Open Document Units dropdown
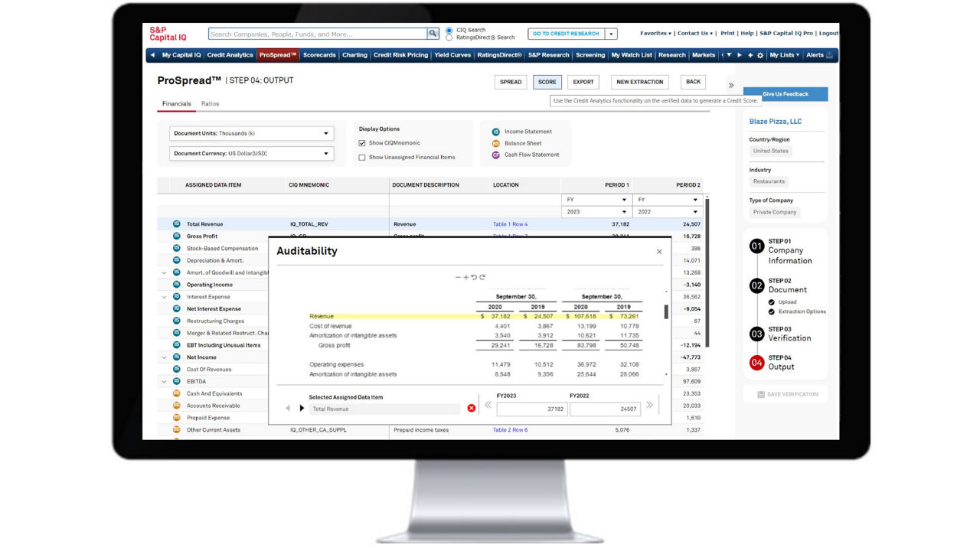980x551 pixels. (252, 133)
